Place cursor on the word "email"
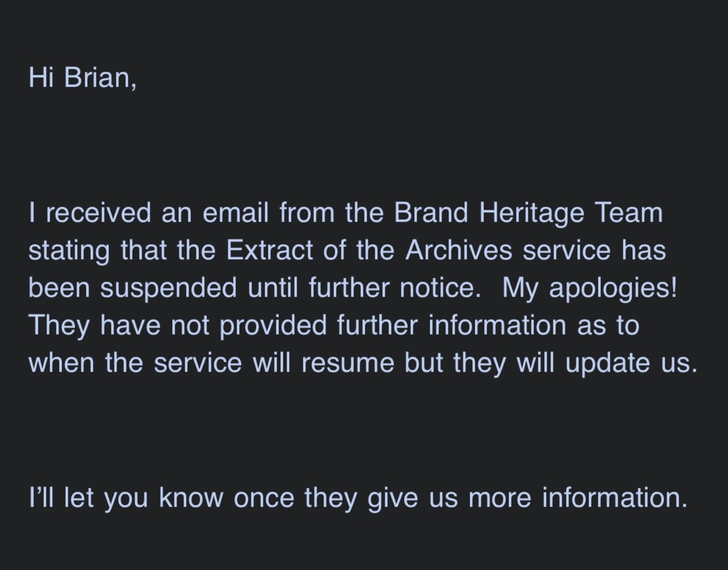Image resolution: width=728 pixels, height=570 pixels. pos(235,213)
